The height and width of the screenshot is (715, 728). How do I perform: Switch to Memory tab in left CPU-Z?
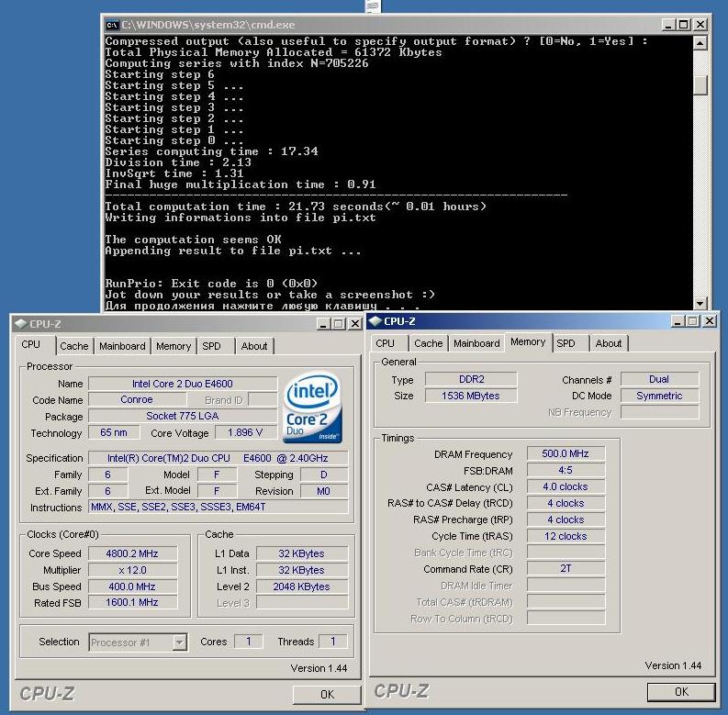tap(174, 346)
